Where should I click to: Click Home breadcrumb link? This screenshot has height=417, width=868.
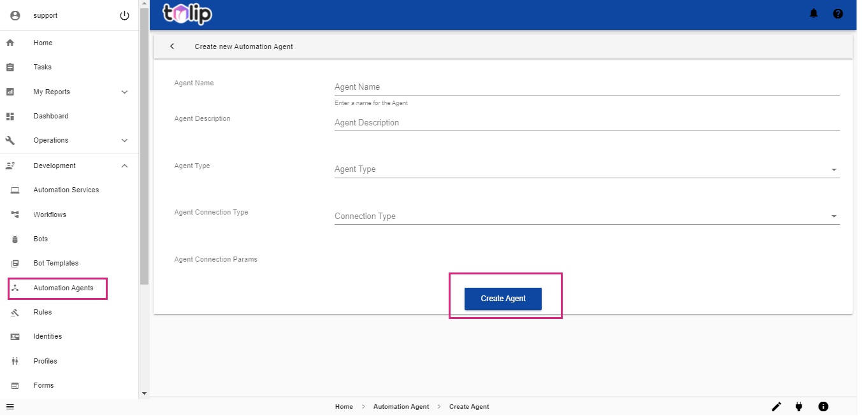(x=344, y=406)
